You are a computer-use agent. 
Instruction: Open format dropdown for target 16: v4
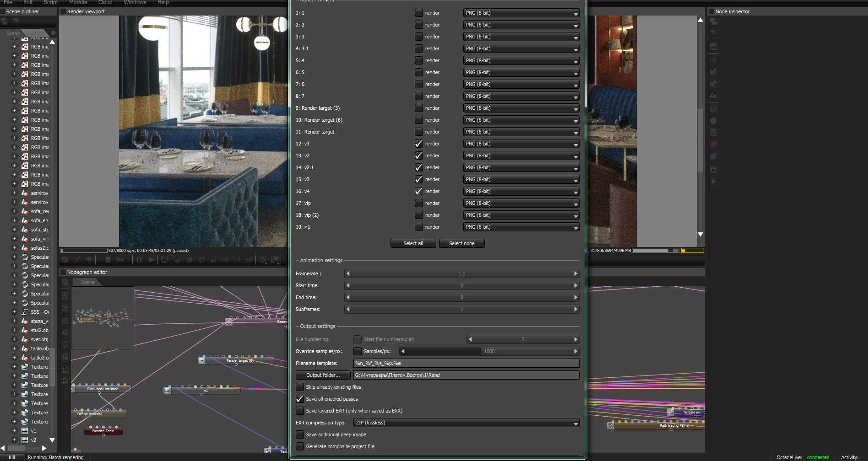coord(521,191)
